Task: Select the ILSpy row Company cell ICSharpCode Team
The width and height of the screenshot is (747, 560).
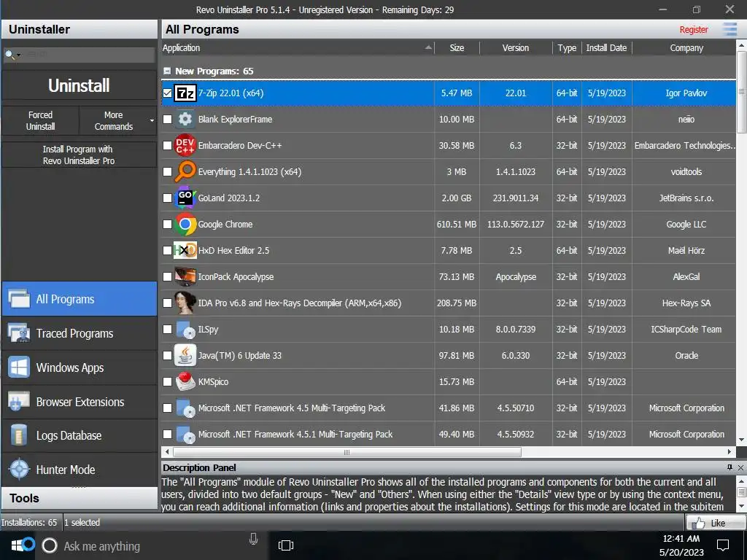Action: (x=686, y=329)
